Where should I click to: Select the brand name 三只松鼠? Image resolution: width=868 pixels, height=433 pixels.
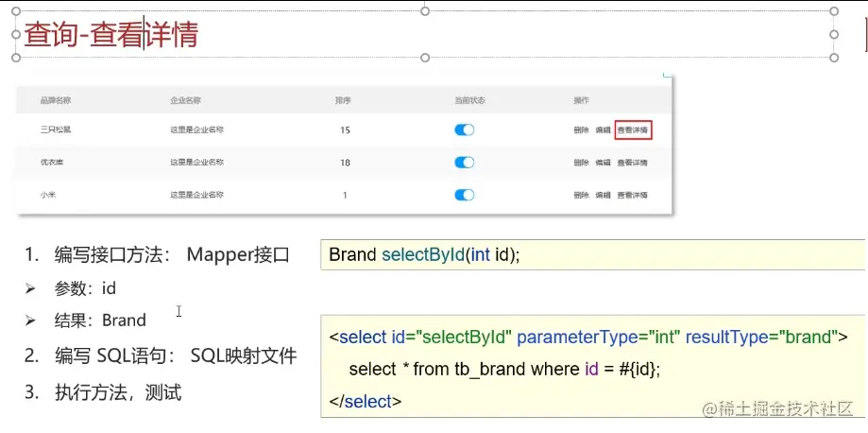click(x=56, y=130)
